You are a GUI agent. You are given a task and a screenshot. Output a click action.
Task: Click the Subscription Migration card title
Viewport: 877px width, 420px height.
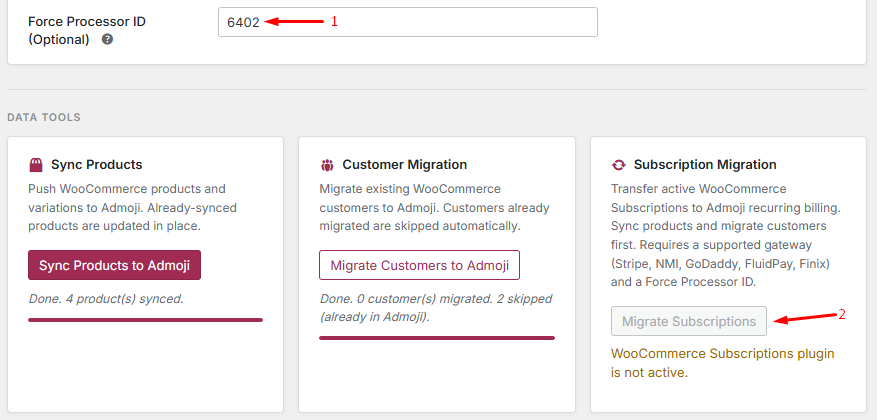[705, 165]
